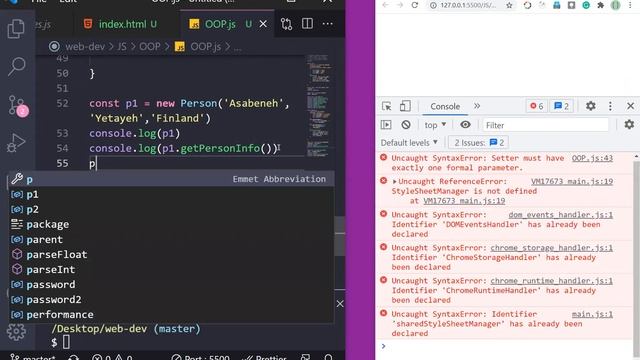Screen dimensions: 640x360
Task: Click OOP.js in the breadcrumb
Action: tap(205, 47)
